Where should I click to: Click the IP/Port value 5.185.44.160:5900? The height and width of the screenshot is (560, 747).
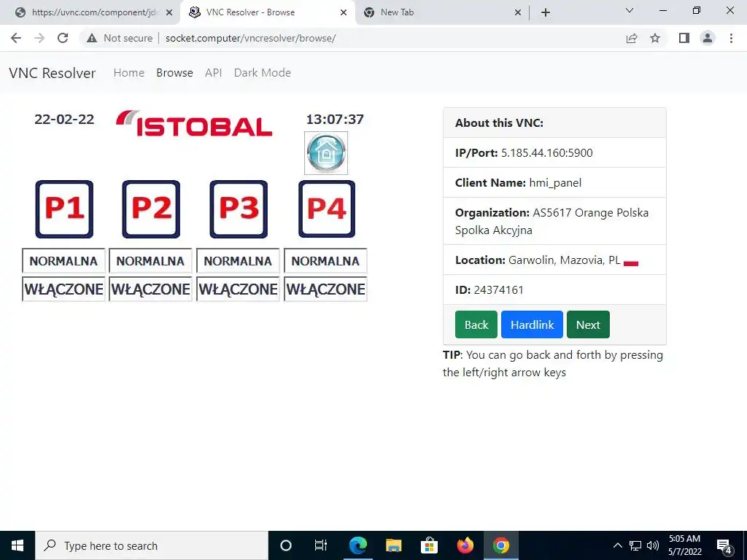547,153
